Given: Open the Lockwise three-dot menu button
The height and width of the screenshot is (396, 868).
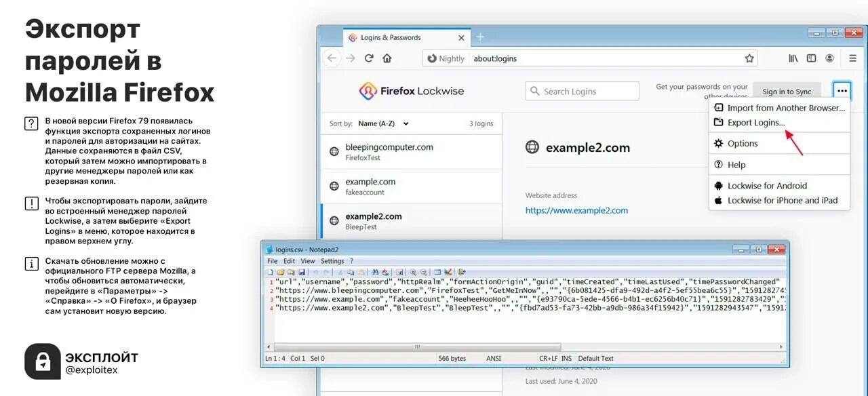Looking at the screenshot, I should point(842,90).
